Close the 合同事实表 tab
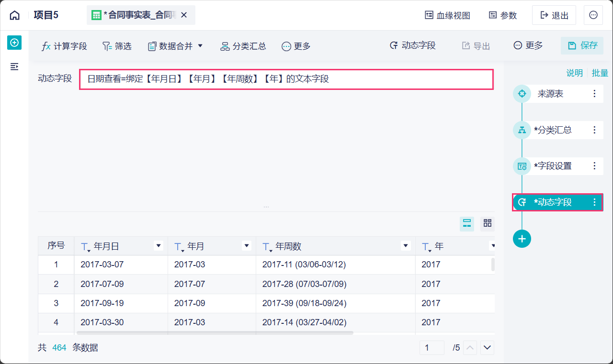This screenshot has height=364, width=613. click(x=184, y=15)
